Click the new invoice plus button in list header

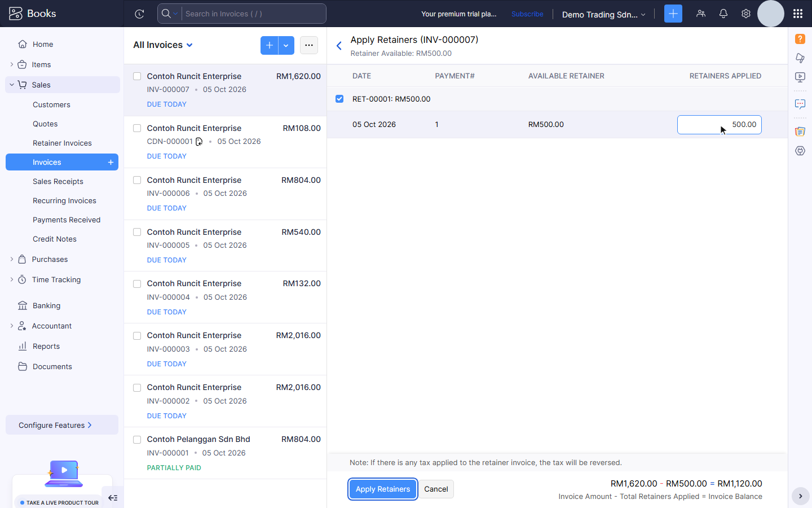(270, 45)
